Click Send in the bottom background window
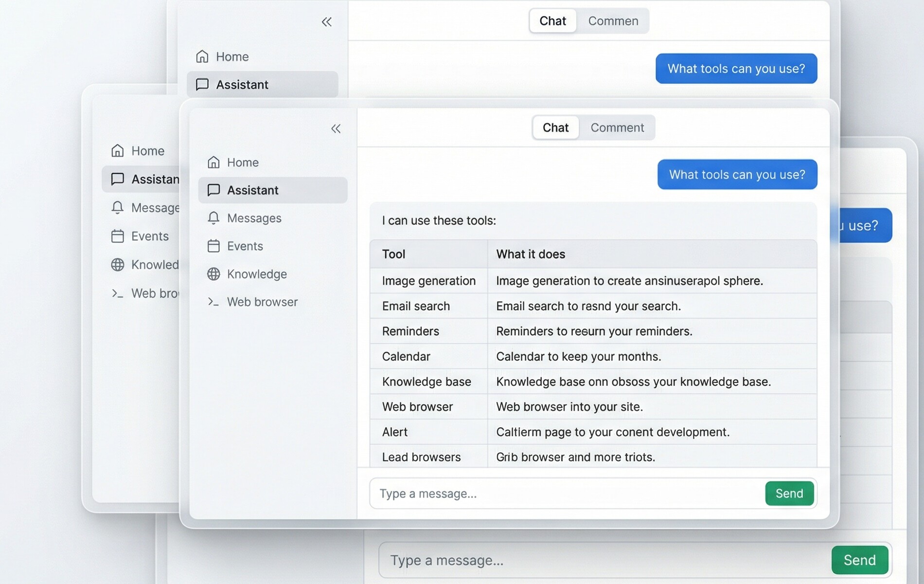This screenshot has width=924, height=584. (860, 560)
